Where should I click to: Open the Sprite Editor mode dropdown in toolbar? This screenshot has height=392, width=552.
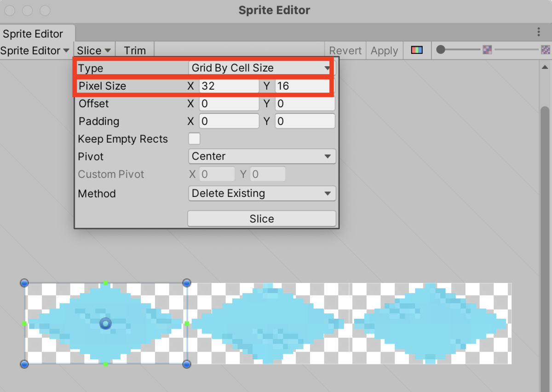click(35, 51)
